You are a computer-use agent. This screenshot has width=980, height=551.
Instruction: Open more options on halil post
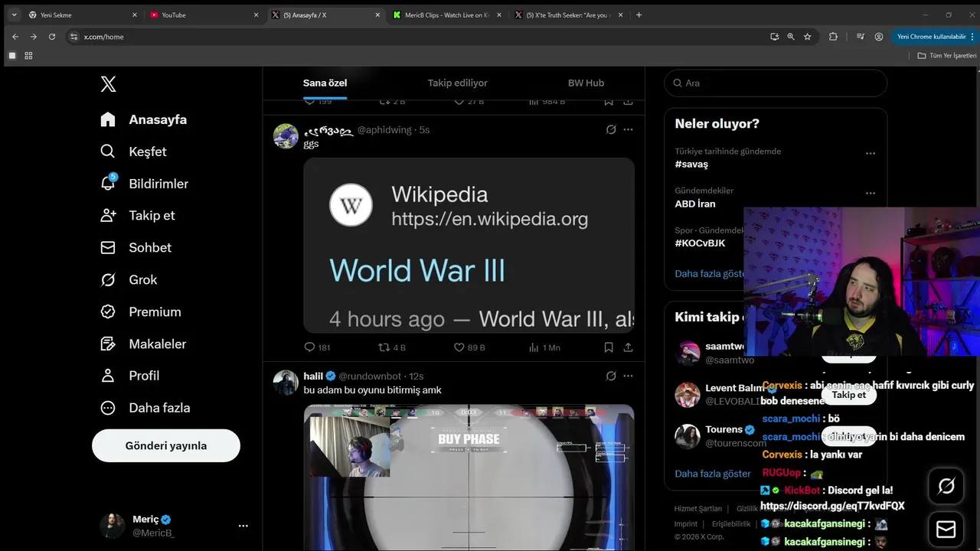(x=628, y=376)
